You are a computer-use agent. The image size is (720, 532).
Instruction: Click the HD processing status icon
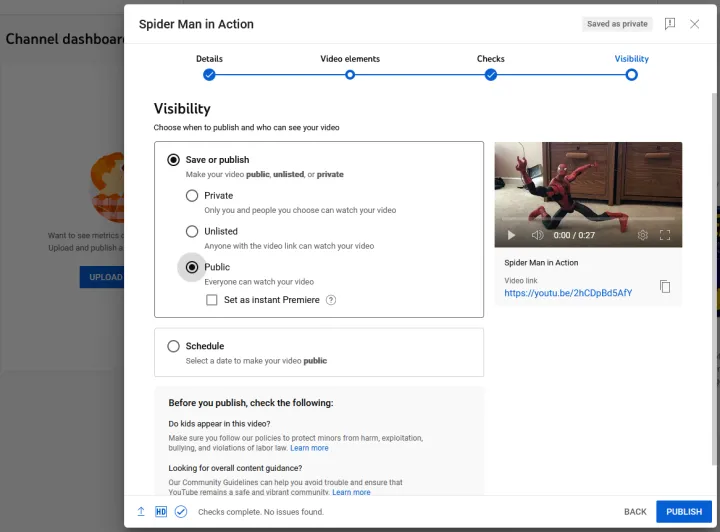pyautogui.click(x=161, y=511)
